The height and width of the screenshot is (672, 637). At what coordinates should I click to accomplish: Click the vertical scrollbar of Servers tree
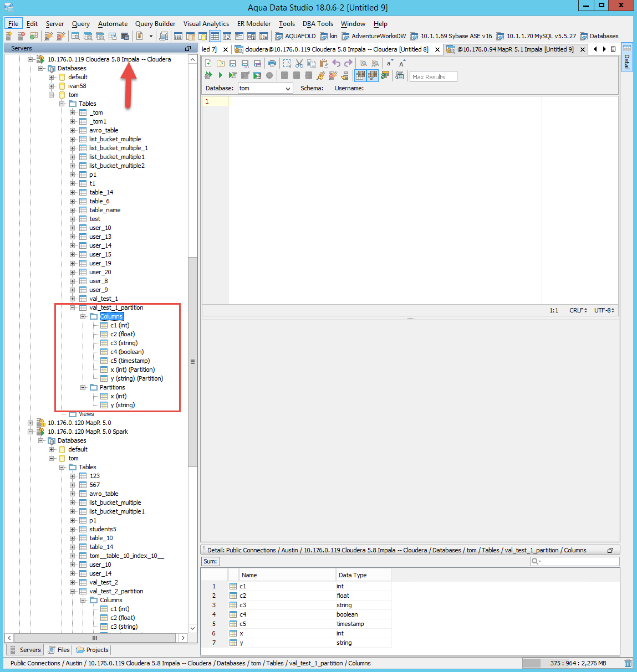click(x=192, y=362)
